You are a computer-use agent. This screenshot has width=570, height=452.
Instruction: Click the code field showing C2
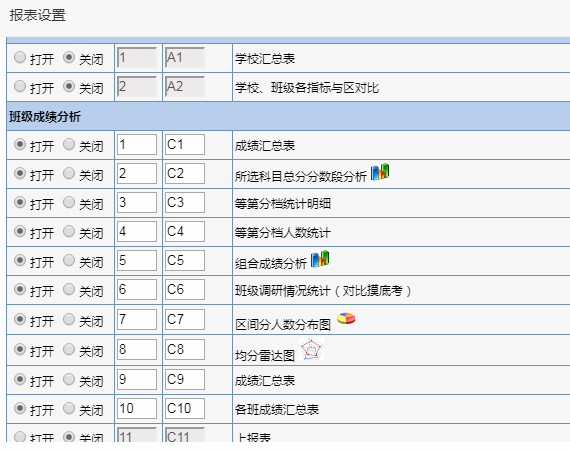[x=185, y=173]
